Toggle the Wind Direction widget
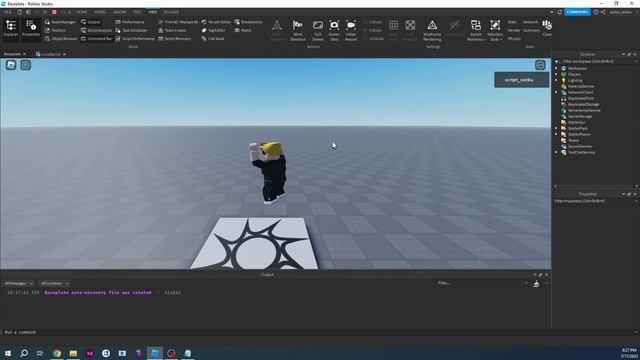Viewport: 640px width, 360px height. click(298, 30)
